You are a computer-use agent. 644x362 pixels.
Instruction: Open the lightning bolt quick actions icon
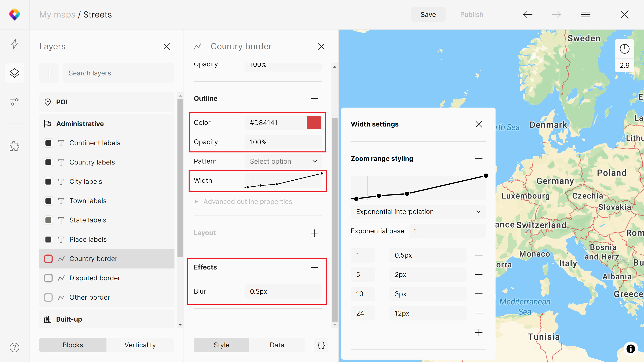[14, 44]
